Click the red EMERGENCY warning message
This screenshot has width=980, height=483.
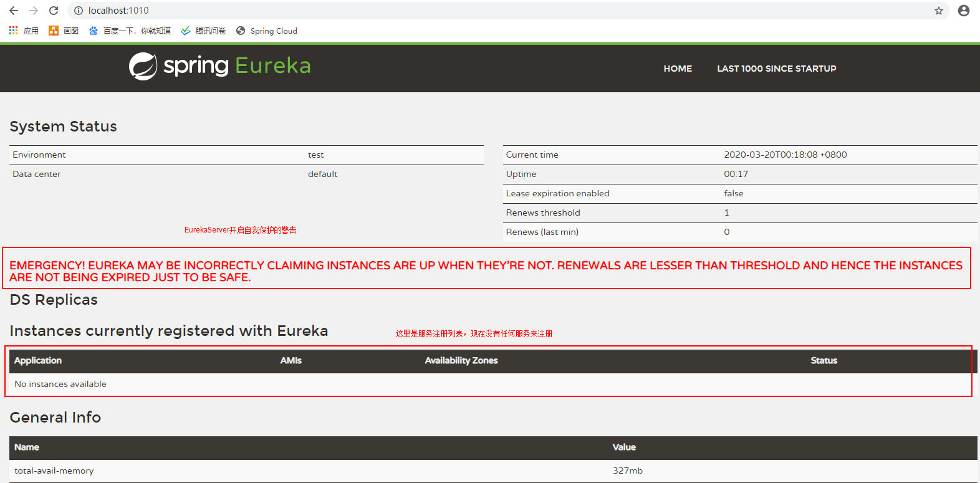pyautogui.click(x=486, y=271)
